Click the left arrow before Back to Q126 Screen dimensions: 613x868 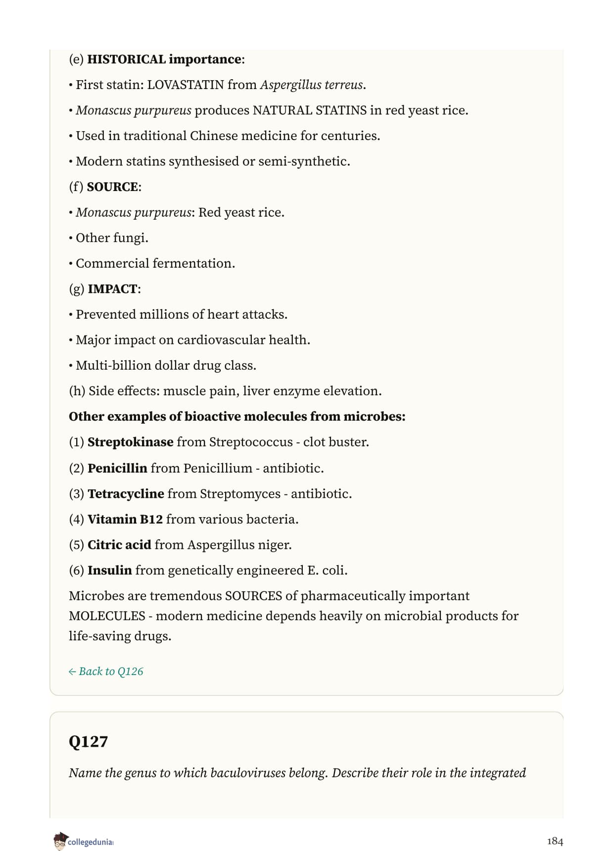[x=72, y=672]
